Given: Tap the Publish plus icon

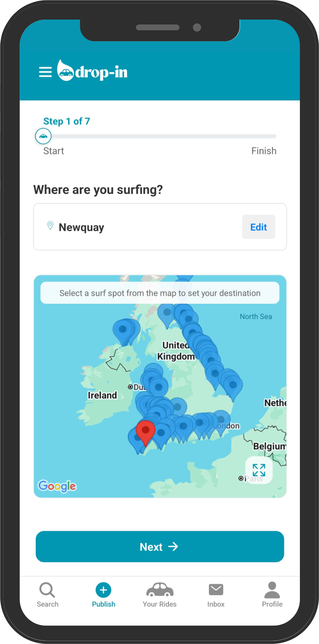Looking at the screenshot, I should click(103, 590).
